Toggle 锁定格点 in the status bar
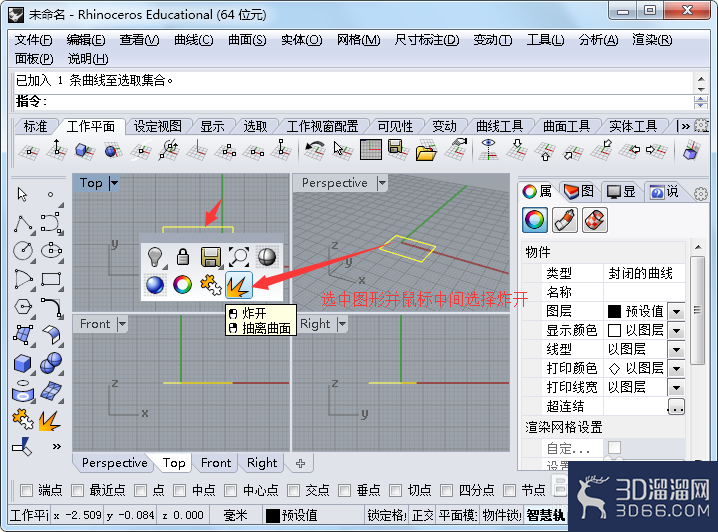The image size is (718, 532). 386,516
